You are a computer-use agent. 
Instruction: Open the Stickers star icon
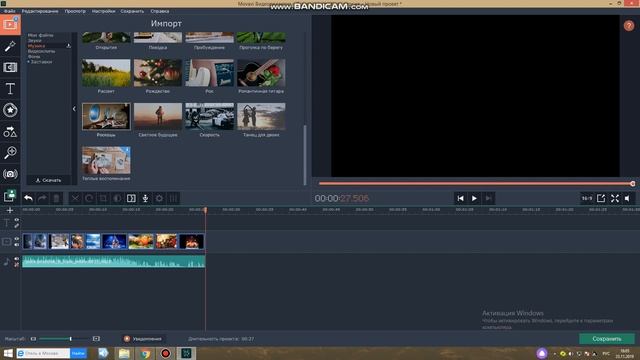pos(10,110)
